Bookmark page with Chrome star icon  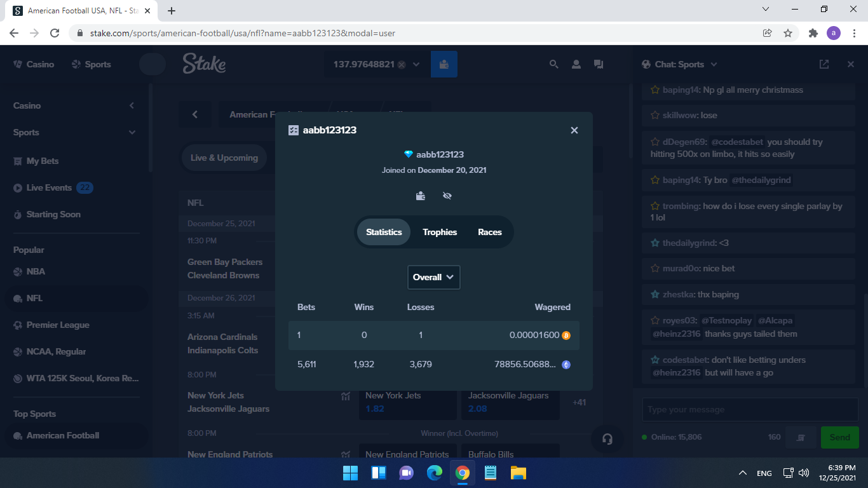coord(788,33)
